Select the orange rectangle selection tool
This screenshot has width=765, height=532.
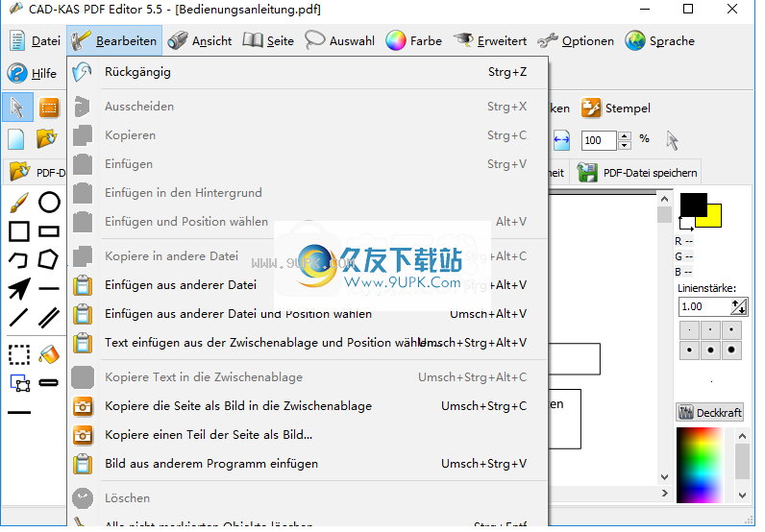(x=49, y=108)
